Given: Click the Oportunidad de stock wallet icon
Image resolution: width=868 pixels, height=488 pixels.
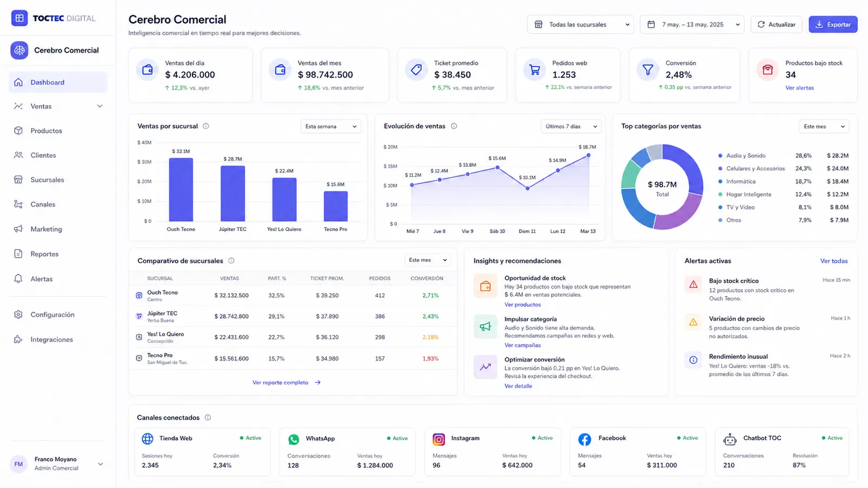Looking at the screenshot, I should 486,286.
